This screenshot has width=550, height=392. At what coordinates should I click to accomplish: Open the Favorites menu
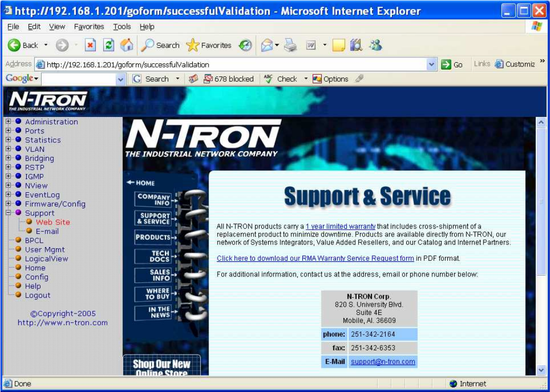89,27
